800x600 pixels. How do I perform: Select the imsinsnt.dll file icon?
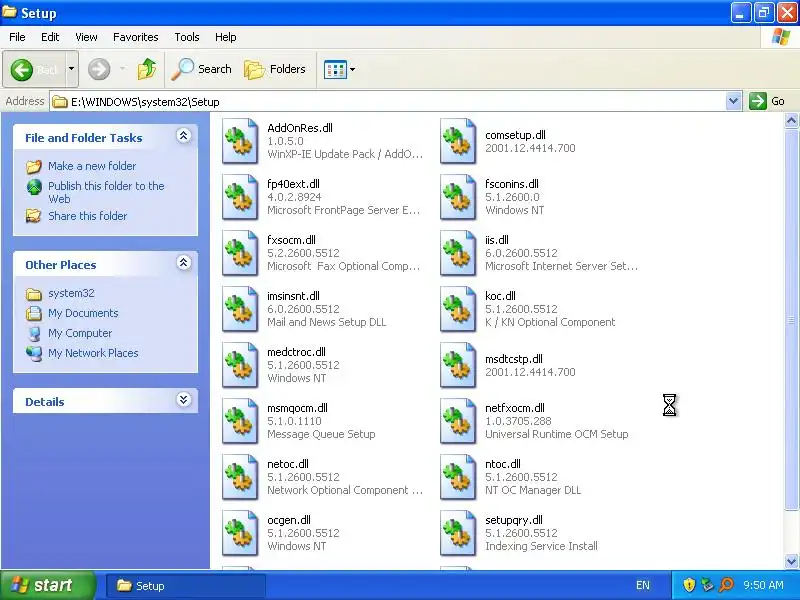click(240, 309)
